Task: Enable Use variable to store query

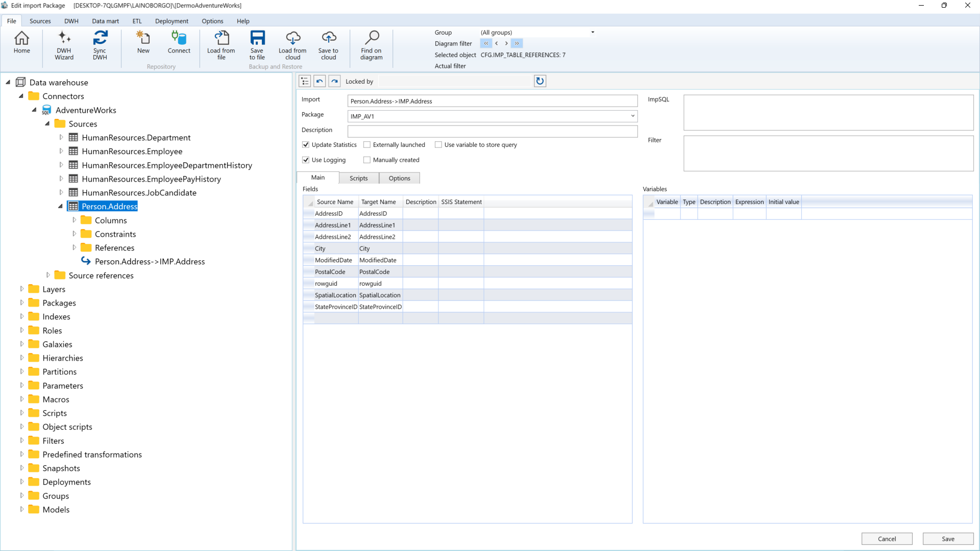Action: 438,145
